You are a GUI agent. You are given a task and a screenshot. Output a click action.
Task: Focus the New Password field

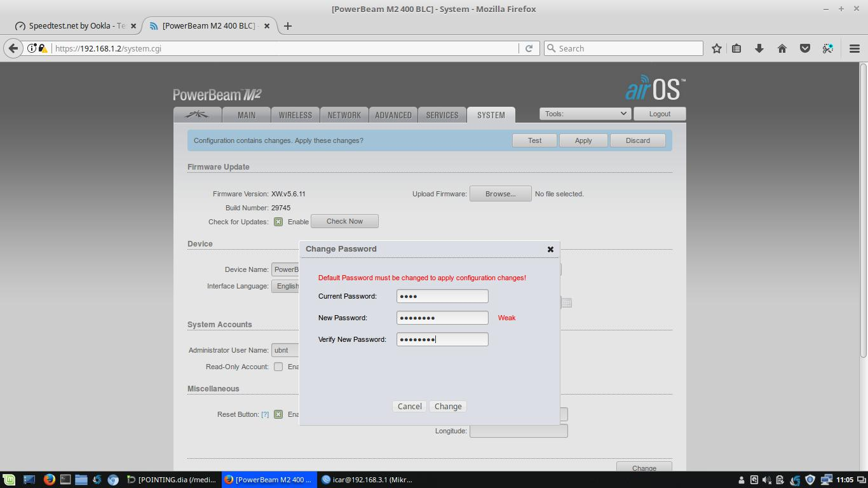pos(442,318)
